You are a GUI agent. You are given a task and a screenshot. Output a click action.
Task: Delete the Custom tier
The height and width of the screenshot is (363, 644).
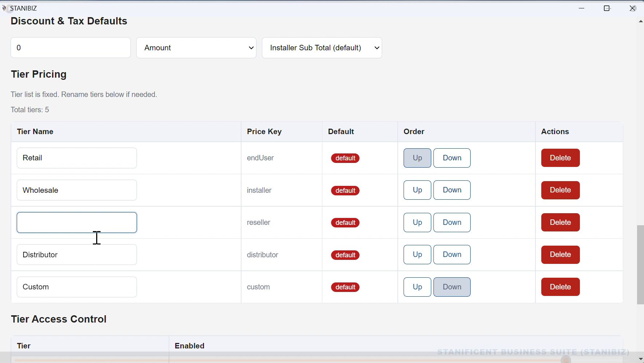(560, 287)
